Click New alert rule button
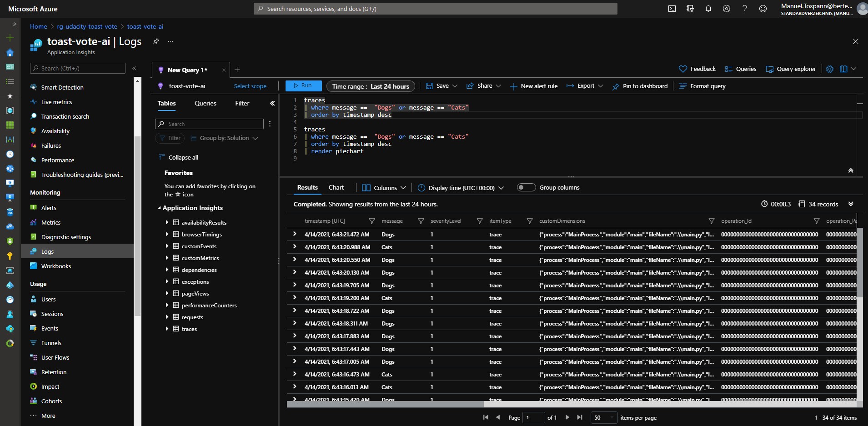This screenshot has width=868, height=426. [x=534, y=86]
